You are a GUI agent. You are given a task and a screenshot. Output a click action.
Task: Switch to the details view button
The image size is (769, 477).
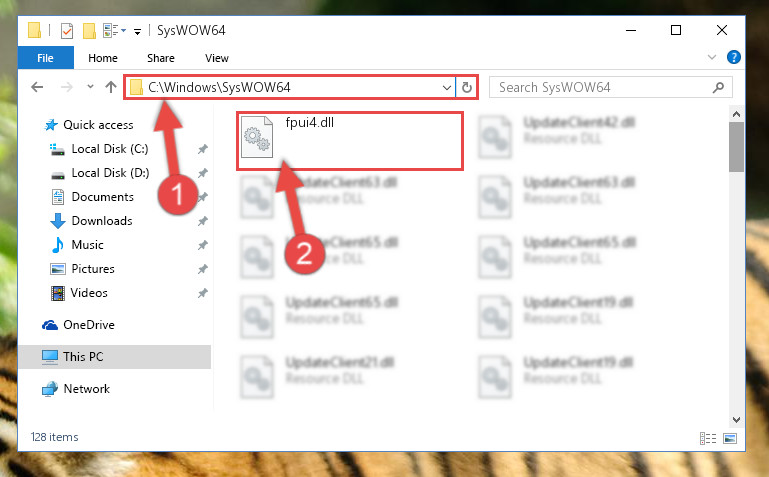pyautogui.click(x=708, y=438)
